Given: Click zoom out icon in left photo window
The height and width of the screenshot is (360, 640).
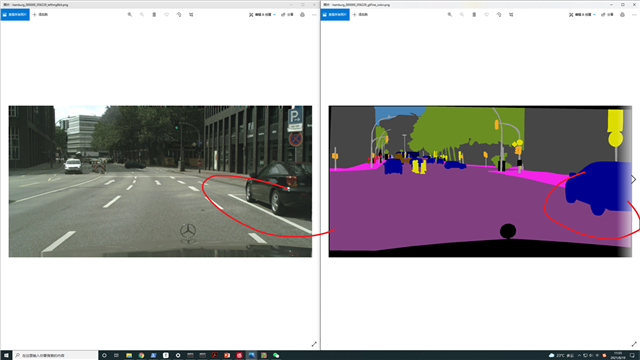Looking at the screenshot, I should (142, 15).
